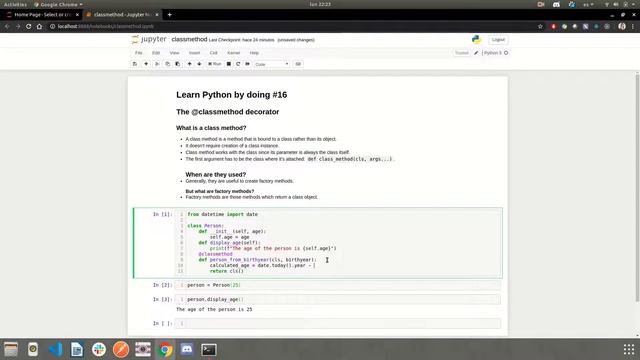Open the View menu

click(x=174, y=53)
